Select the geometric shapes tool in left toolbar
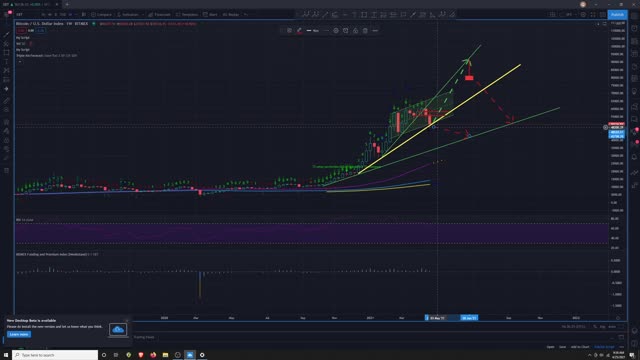This screenshot has width=640, height=360. pyautogui.click(x=6, y=53)
